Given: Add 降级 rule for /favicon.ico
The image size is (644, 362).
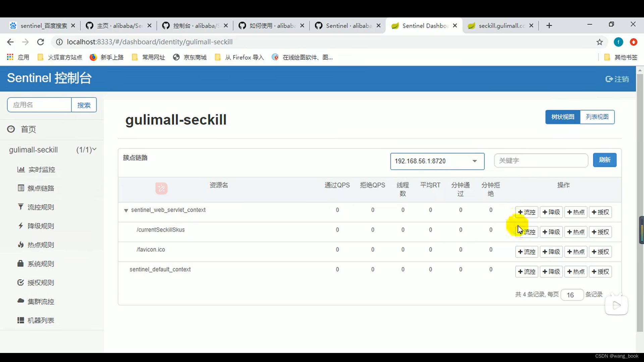Looking at the screenshot, I should (551, 252).
